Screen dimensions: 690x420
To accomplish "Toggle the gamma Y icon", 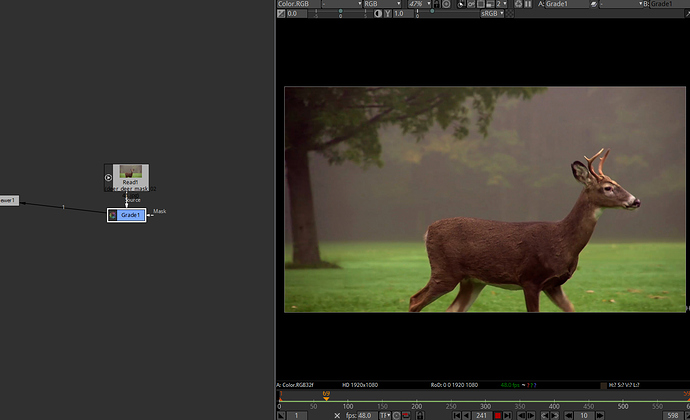I will (x=390, y=14).
